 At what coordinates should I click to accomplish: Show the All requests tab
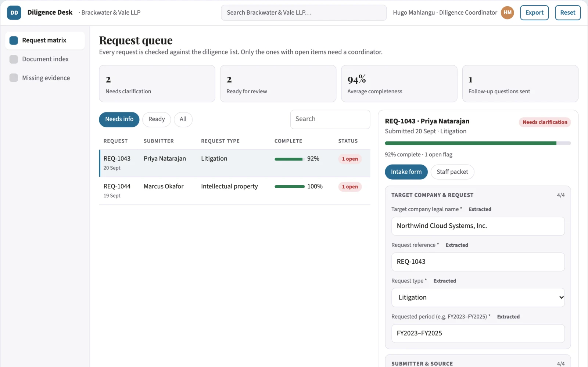coord(183,119)
